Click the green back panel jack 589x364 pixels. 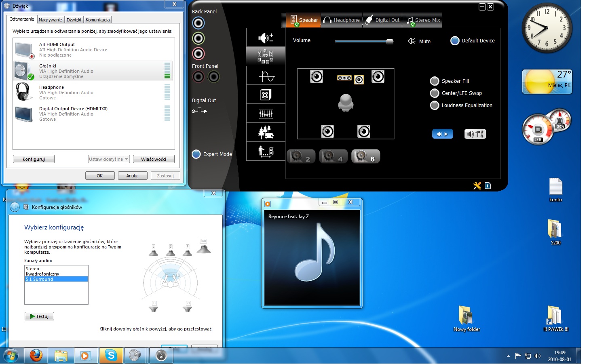[198, 38]
